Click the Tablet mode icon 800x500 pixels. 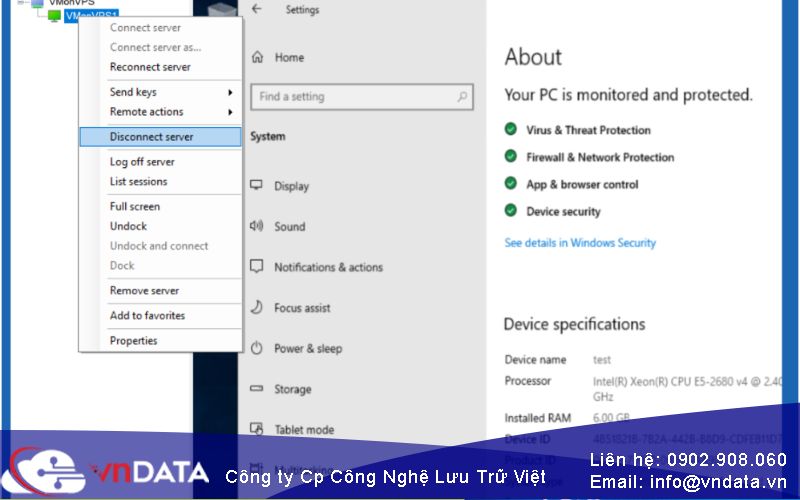pyautogui.click(x=257, y=429)
